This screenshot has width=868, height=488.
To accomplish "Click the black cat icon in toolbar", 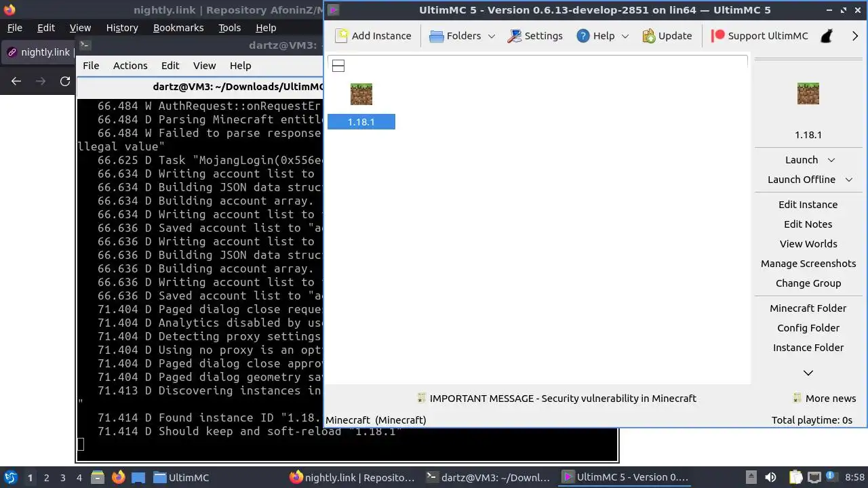I will 827,36.
